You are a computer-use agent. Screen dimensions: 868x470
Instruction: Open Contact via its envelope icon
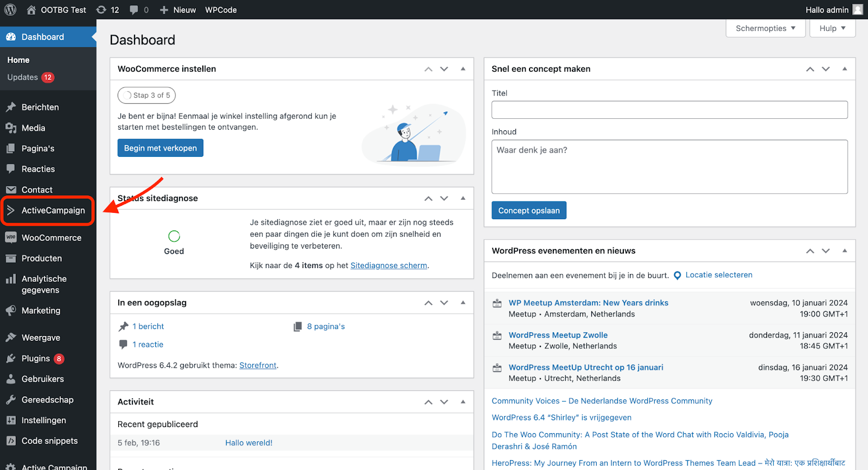[x=11, y=189]
